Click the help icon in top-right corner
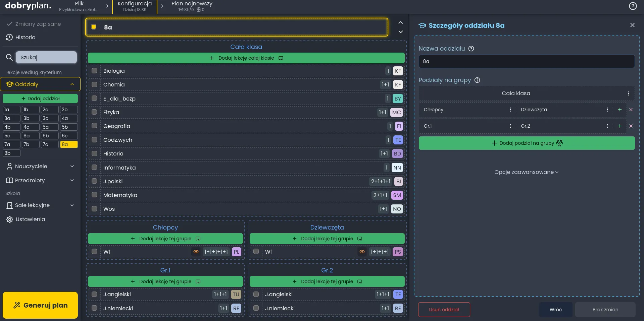 633,6
